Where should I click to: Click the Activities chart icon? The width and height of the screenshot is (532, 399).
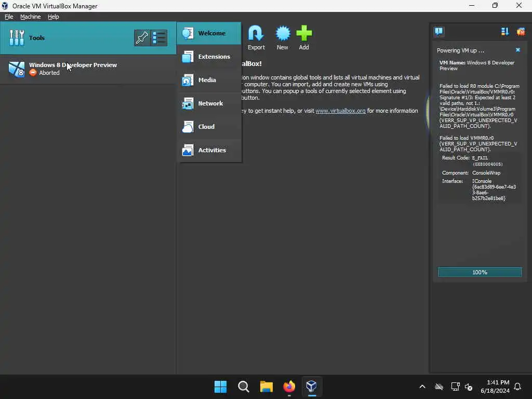point(188,150)
